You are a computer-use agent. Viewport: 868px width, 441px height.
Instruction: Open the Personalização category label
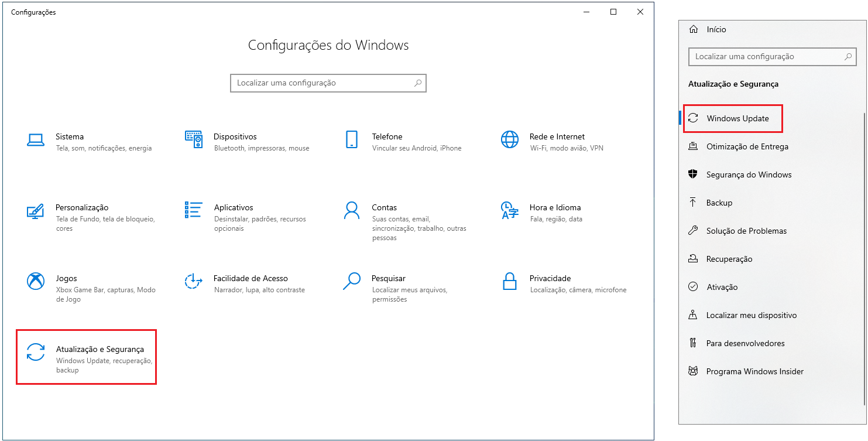(82, 207)
